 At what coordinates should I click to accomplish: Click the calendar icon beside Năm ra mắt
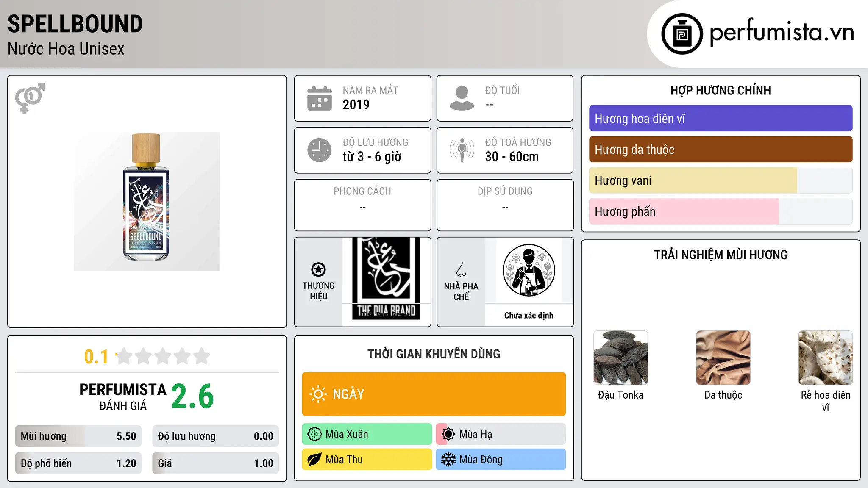click(x=320, y=98)
